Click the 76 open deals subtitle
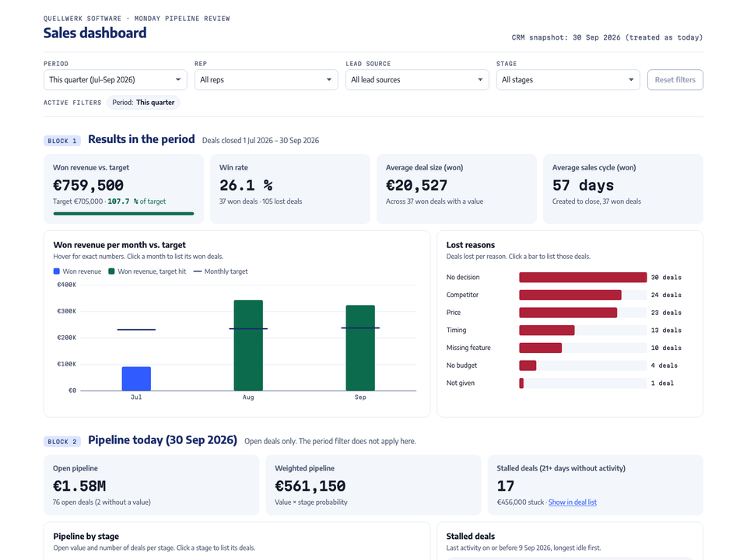747x560 pixels. tap(101, 502)
